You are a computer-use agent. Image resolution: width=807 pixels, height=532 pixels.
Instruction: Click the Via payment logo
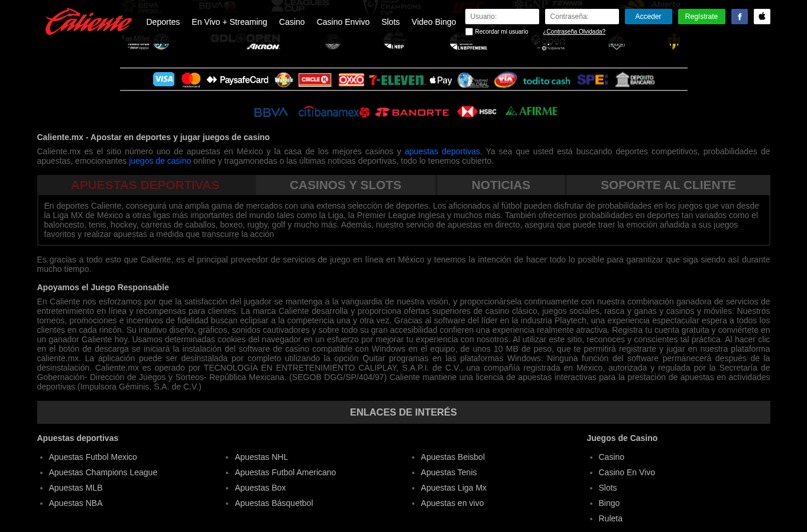[505, 79]
